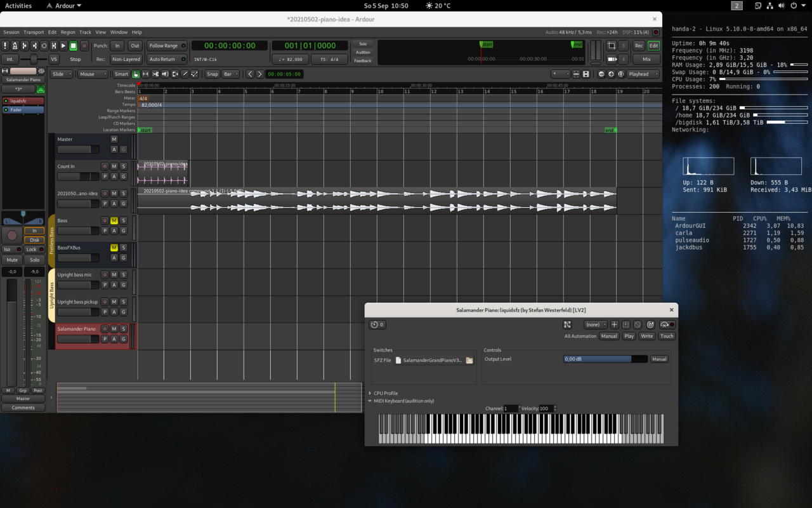812x508 pixels.
Task: Open the Window menu
Action: (x=119, y=32)
